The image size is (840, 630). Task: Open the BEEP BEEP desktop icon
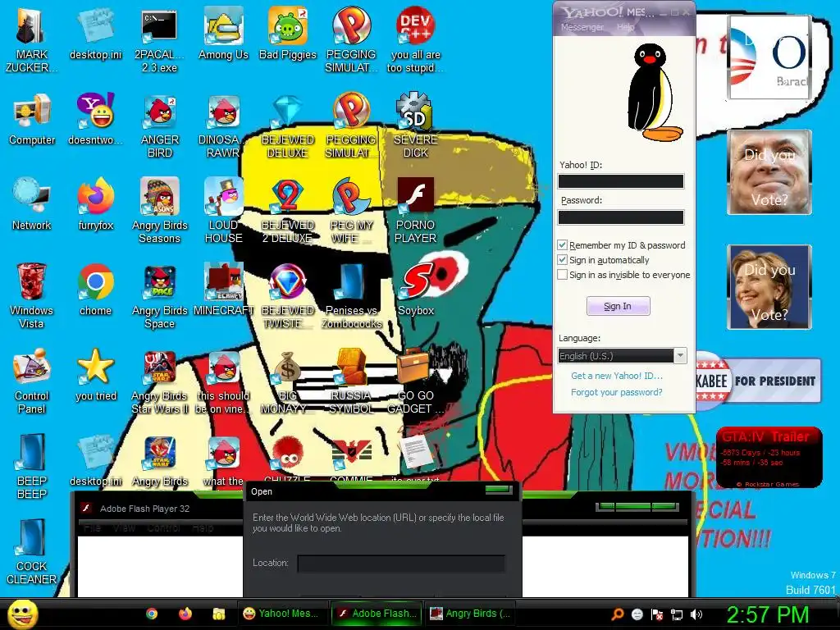point(32,467)
